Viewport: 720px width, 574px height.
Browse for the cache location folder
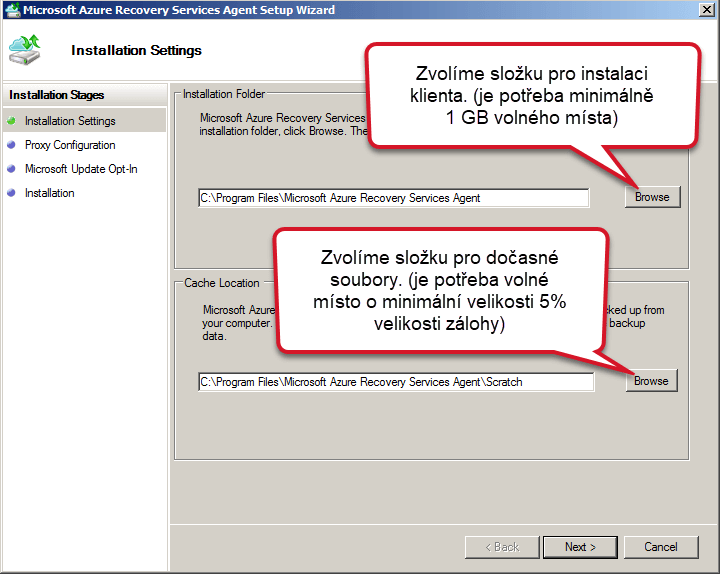(651, 381)
